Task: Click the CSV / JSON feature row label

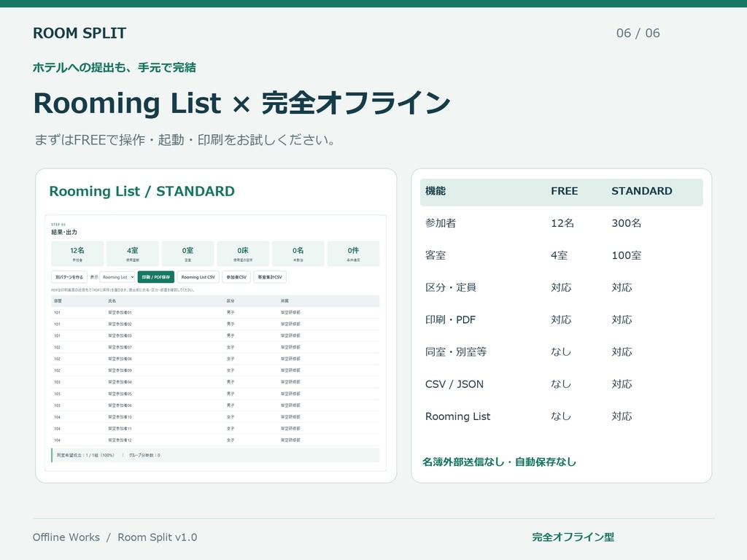Action: coord(454,384)
